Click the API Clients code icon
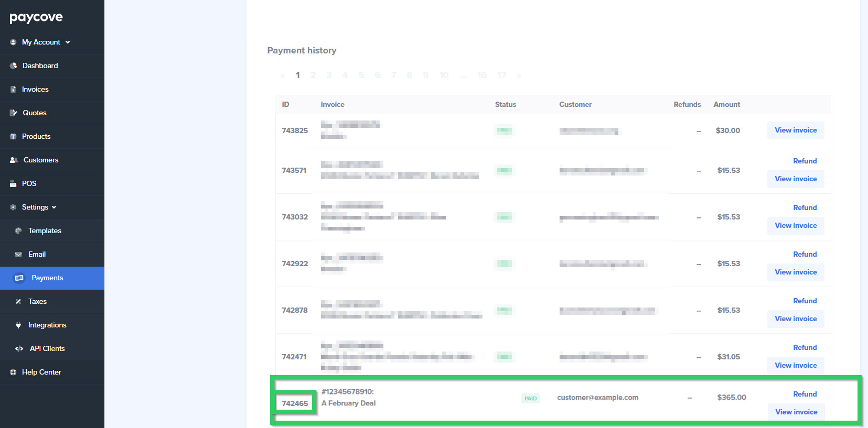The image size is (868, 428). click(x=19, y=349)
